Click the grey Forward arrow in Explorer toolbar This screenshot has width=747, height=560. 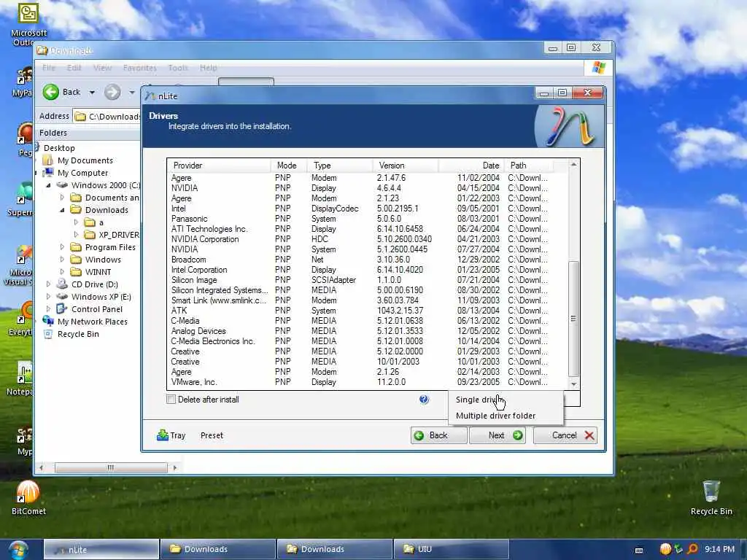click(x=112, y=92)
